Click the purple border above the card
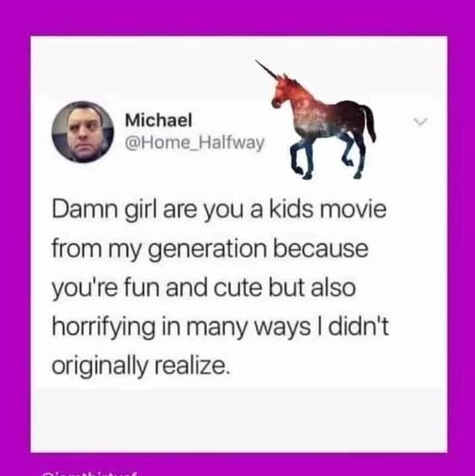Screen dimensions: 475x476 coord(237,18)
